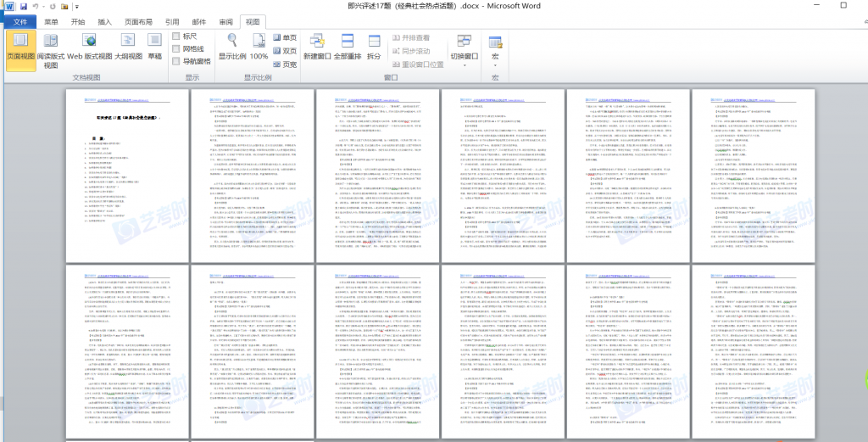Check the 导航窗格 navigation pane box
The image size is (868, 442).
pyautogui.click(x=176, y=61)
